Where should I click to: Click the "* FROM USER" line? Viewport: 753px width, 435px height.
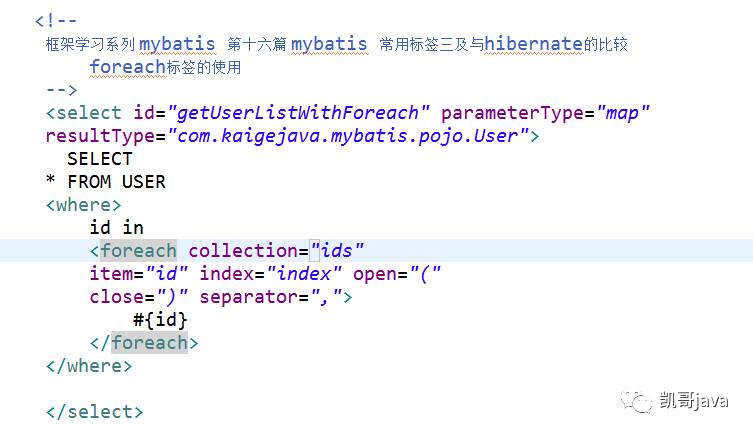point(106,181)
